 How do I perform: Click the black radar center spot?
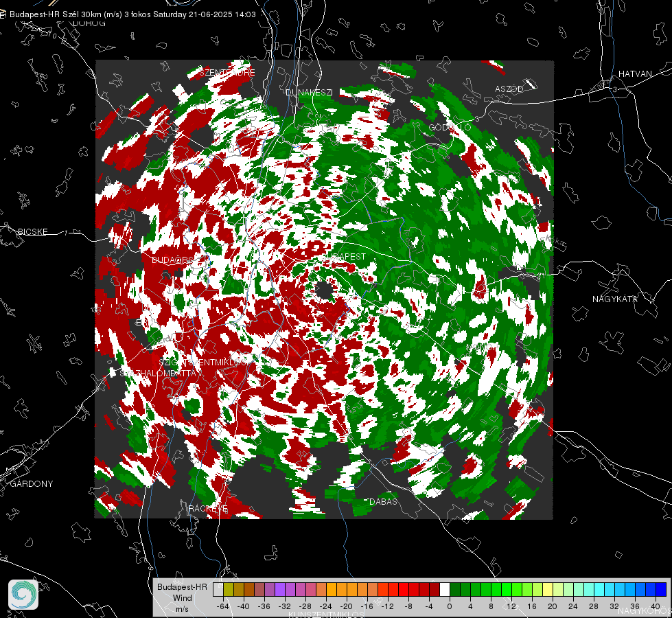[325, 290]
